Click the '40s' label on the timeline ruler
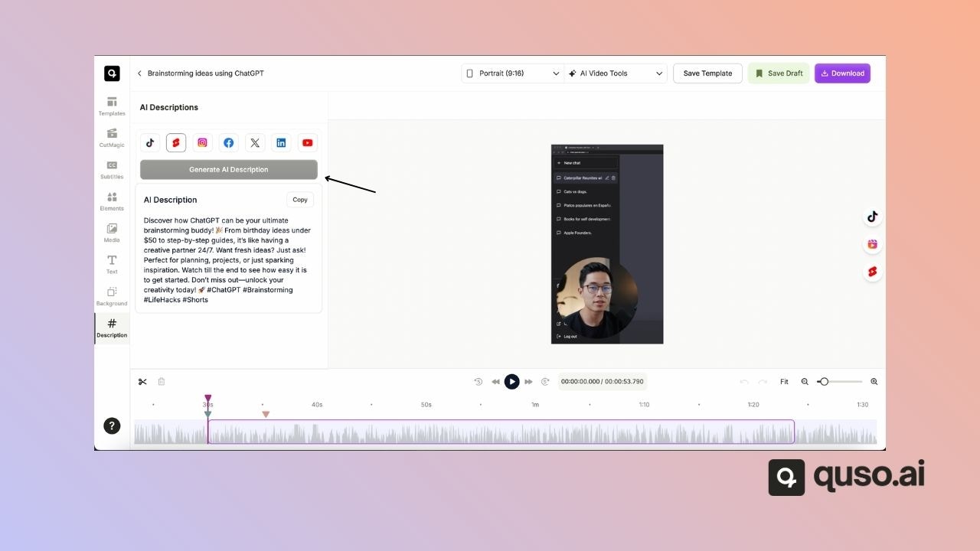The image size is (980, 551). (317, 404)
